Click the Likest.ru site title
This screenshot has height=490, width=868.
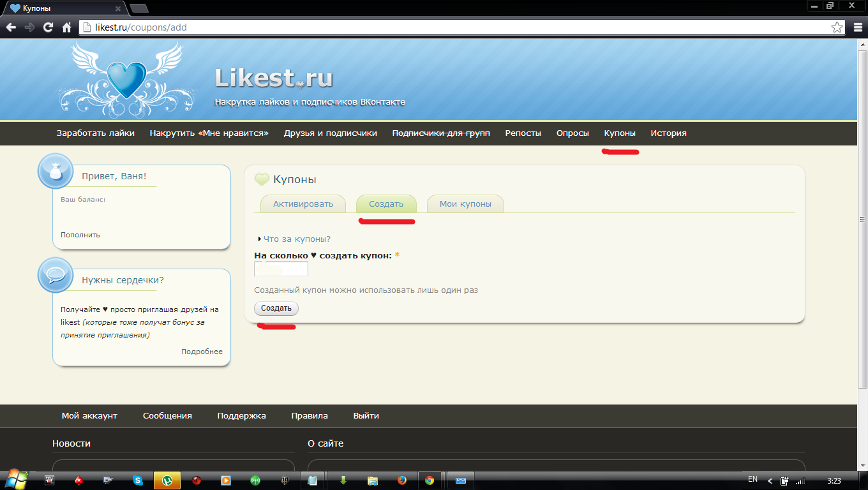pyautogui.click(x=274, y=78)
